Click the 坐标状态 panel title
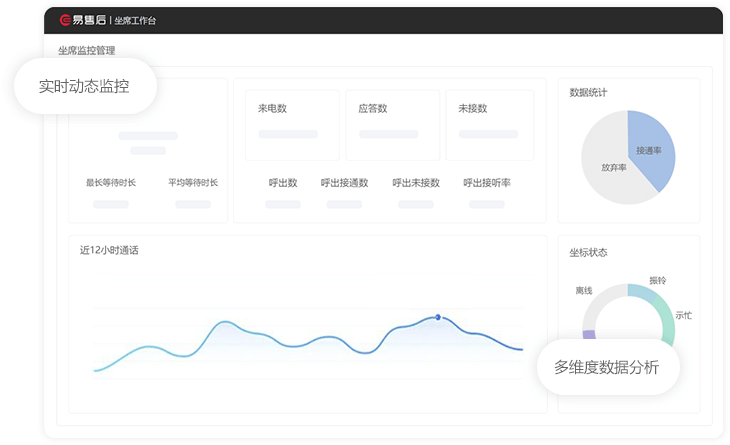 point(588,252)
